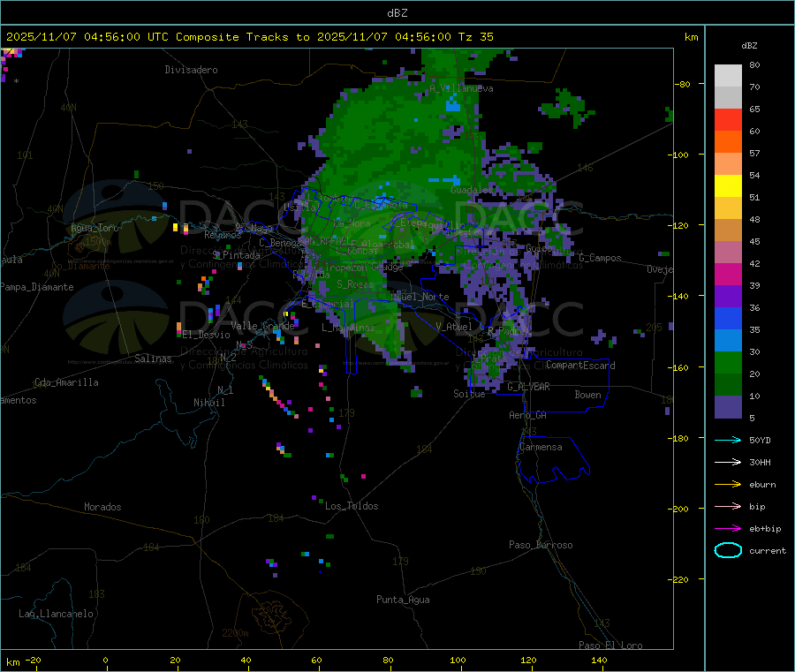Click the Paso_Barroso place label
This screenshot has width=795, height=672.
[541, 545]
